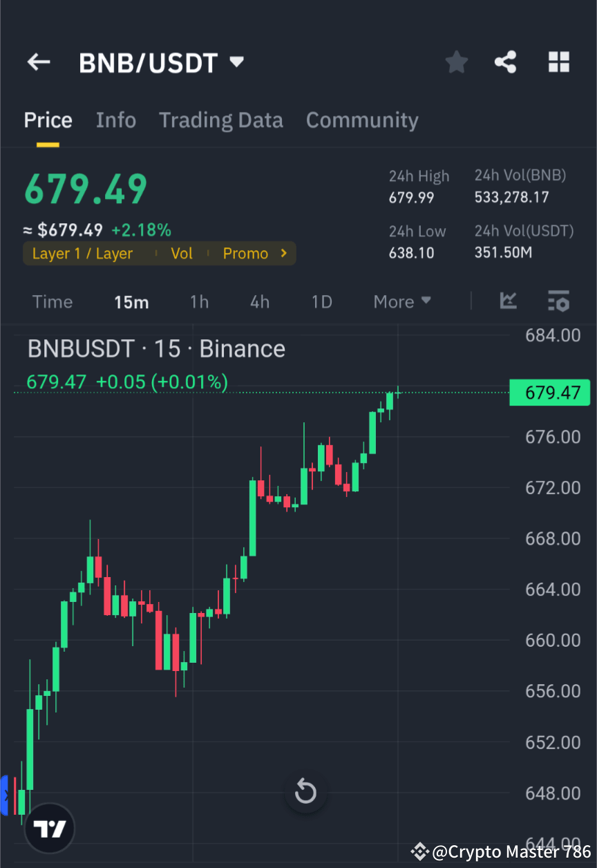Expand the BNB/USDT pair selector dropdown
The width and height of the screenshot is (597, 868).
pyautogui.click(x=236, y=62)
